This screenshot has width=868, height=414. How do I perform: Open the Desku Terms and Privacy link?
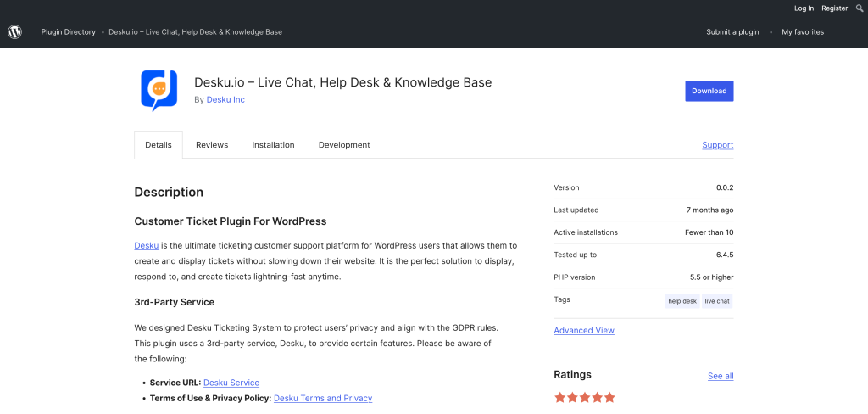pyautogui.click(x=323, y=398)
